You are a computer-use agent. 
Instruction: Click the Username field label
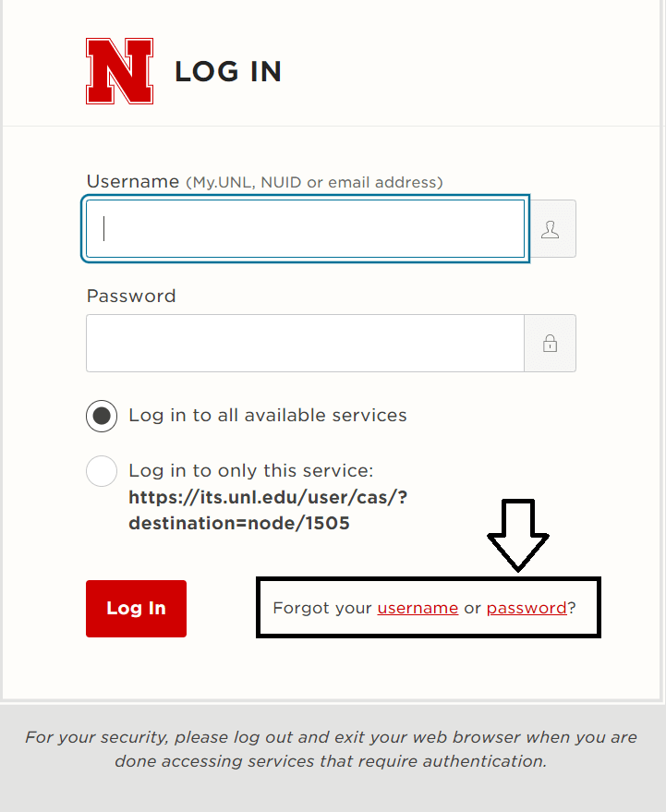(x=133, y=182)
